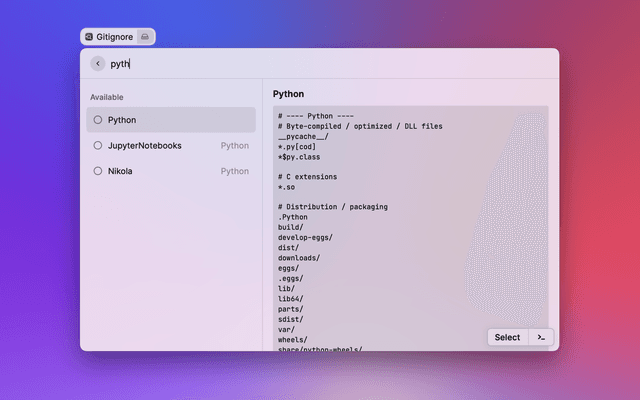Viewport: 640px width, 400px height.
Task: Select the JupyterNotebooks radio button
Action: (x=97, y=145)
